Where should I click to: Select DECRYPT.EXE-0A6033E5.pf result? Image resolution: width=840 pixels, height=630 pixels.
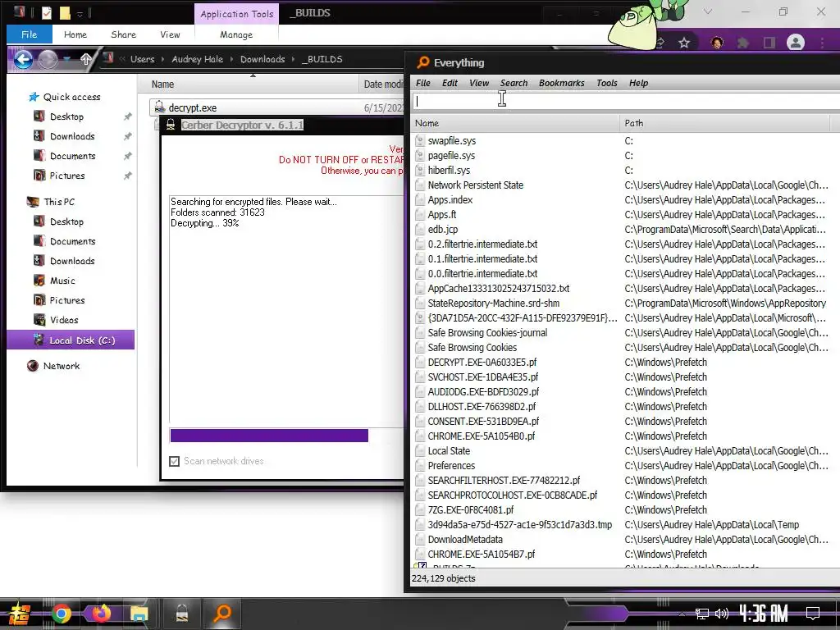point(482,362)
